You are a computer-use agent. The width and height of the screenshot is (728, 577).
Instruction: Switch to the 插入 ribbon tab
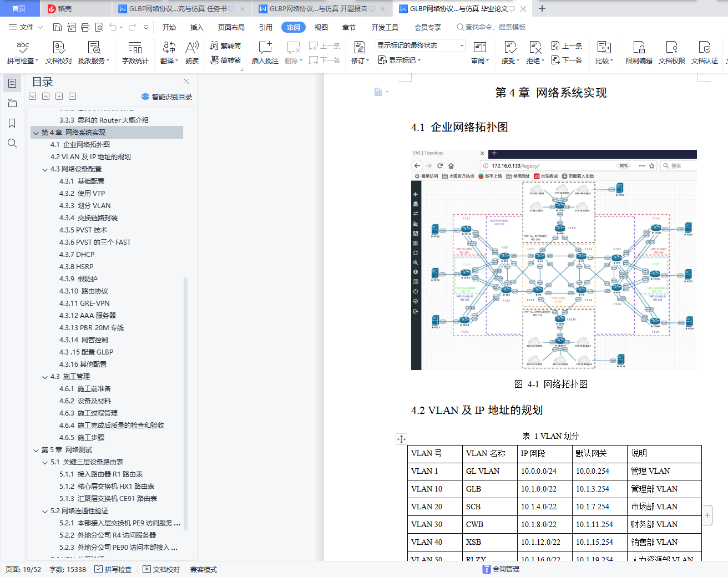tap(197, 27)
